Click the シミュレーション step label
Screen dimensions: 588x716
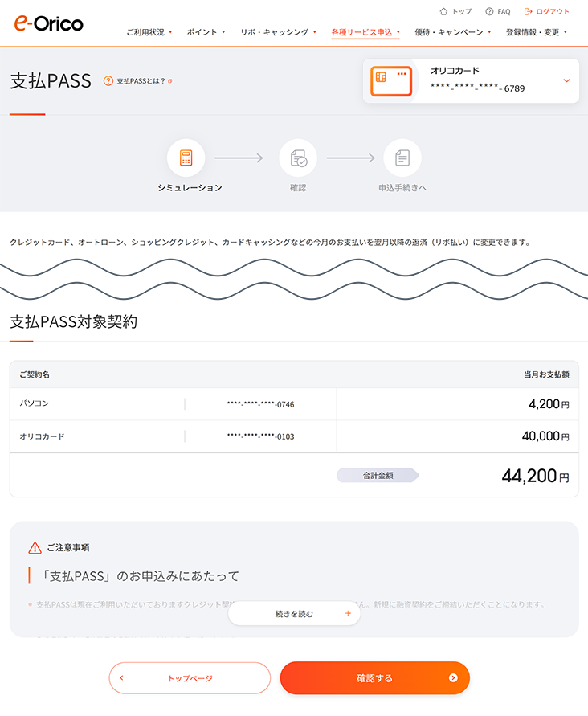tap(190, 188)
